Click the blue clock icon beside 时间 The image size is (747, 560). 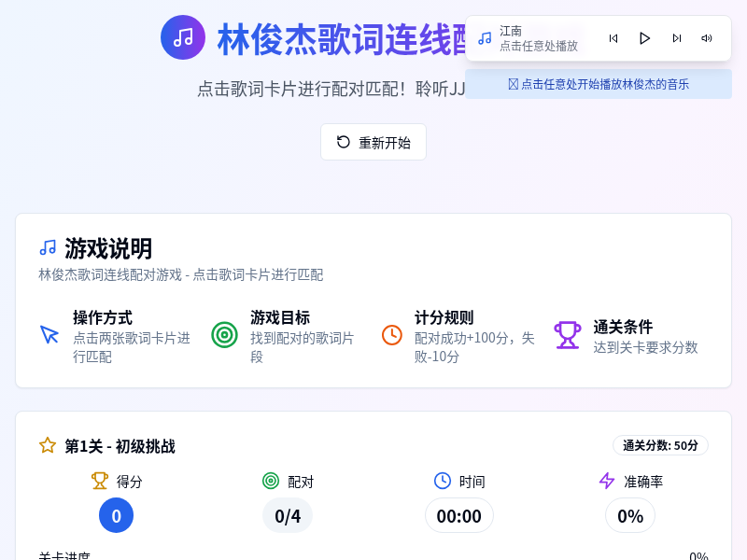point(443,481)
